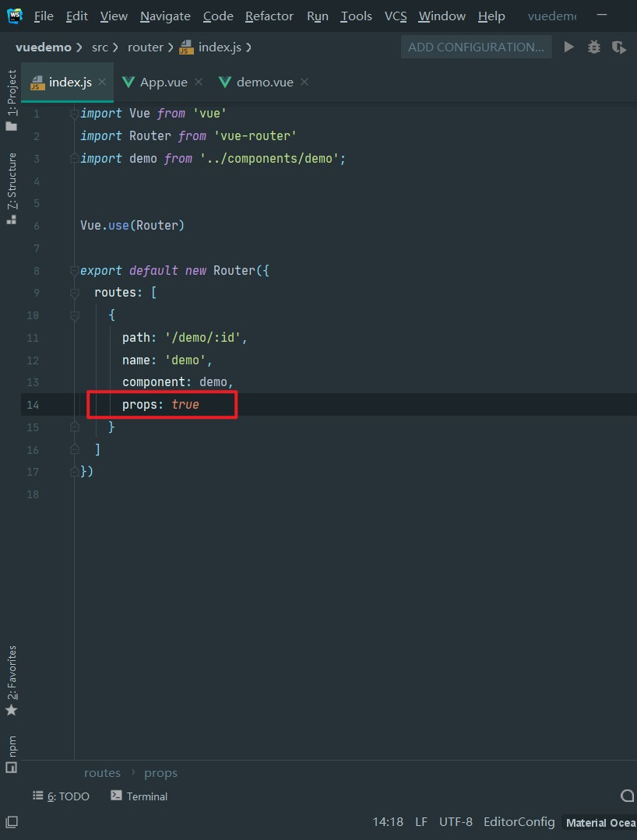
Task: Open the Structure tool window
Action: point(11,188)
